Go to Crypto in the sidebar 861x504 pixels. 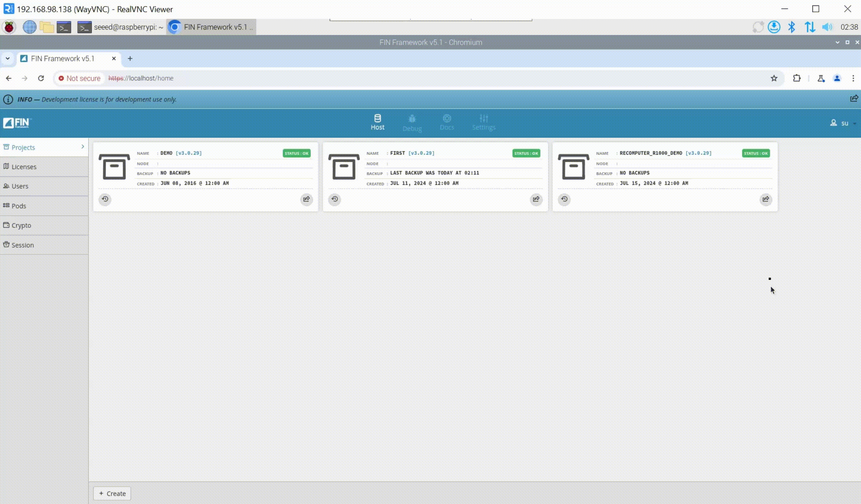(x=21, y=225)
